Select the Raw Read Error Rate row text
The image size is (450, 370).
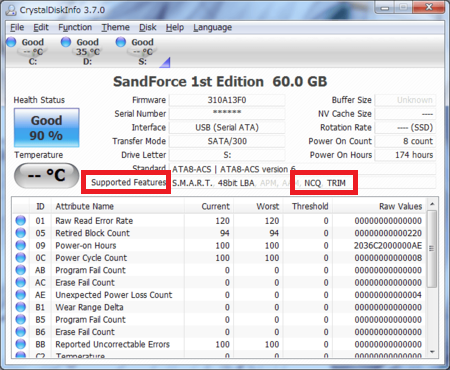click(x=94, y=221)
